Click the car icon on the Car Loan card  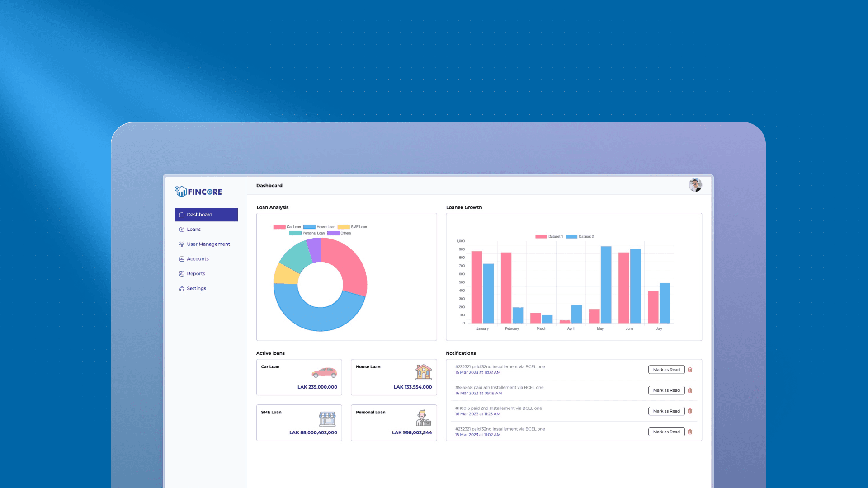(325, 374)
